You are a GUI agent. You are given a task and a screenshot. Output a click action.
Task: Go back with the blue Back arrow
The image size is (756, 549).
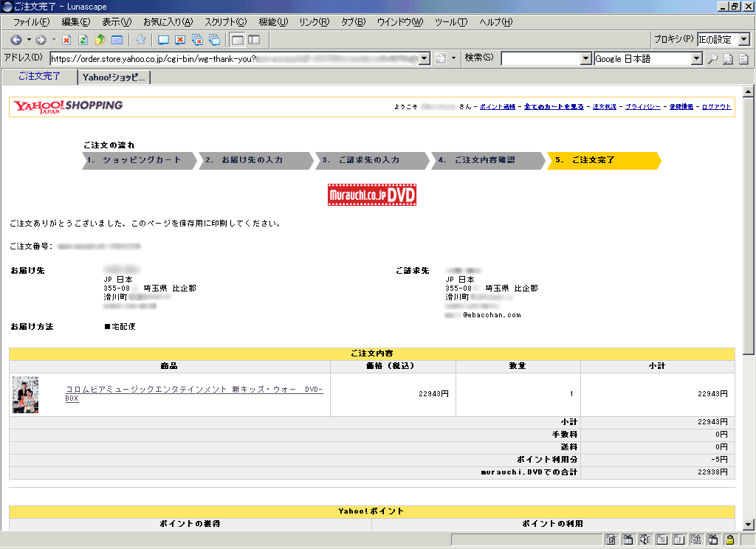tap(16, 40)
